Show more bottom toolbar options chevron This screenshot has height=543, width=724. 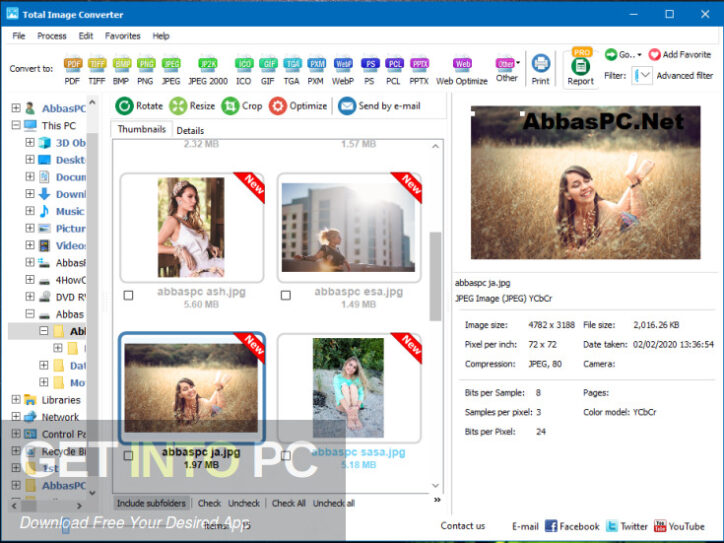[437, 500]
